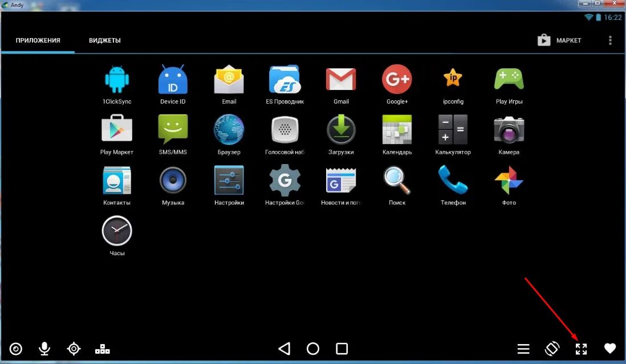Launch the Device ID app
This screenshot has height=364, width=626.
click(x=173, y=79)
